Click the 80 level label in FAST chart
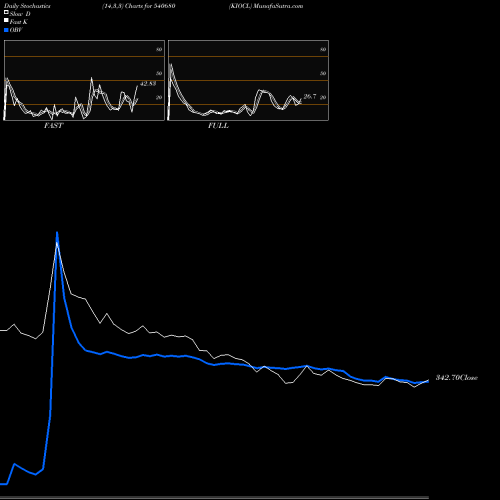Image resolution: width=500 pixels, height=500 pixels. coord(159,49)
